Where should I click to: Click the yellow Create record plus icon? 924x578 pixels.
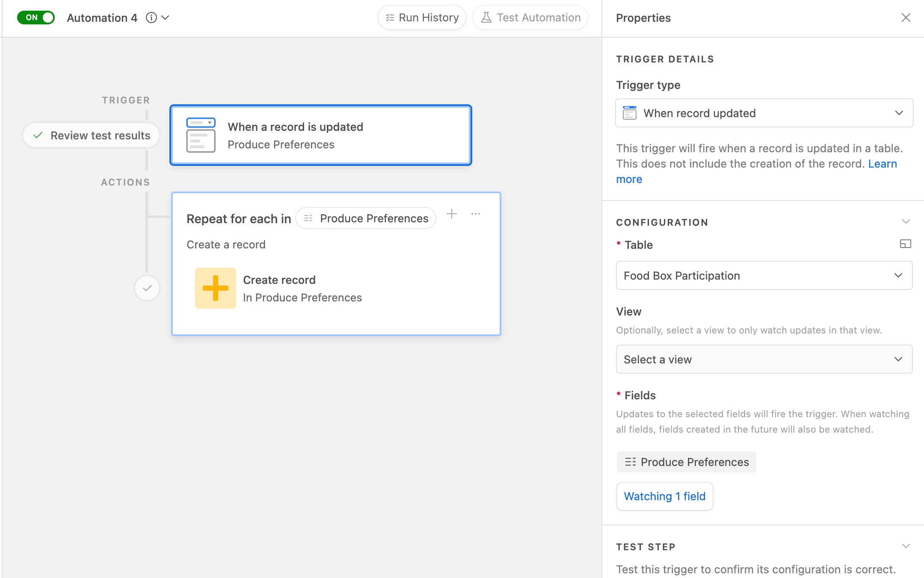point(216,288)
